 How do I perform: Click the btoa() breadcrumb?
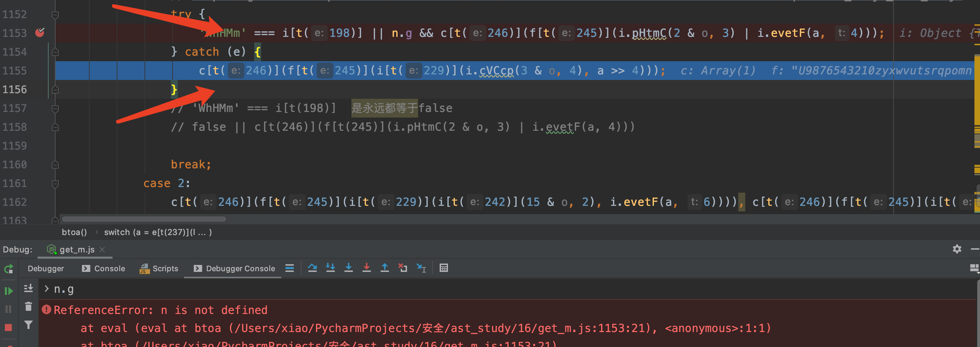(x=74, y=232)
